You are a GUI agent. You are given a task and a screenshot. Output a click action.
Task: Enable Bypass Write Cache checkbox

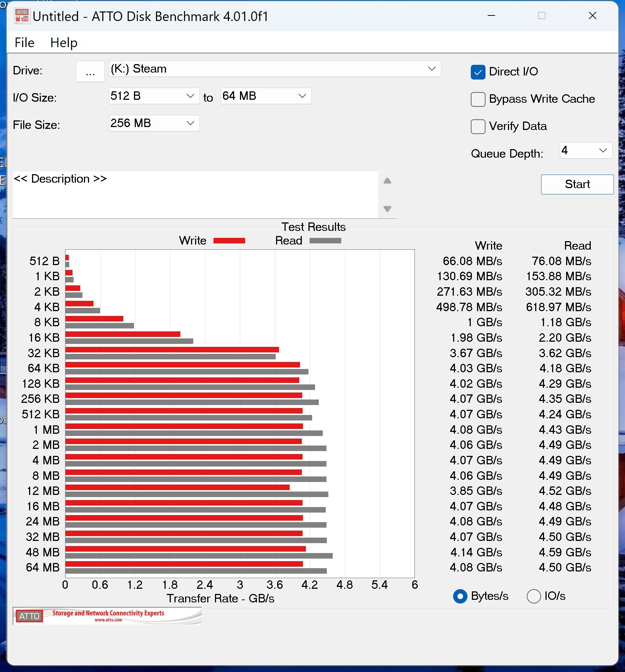(x=478, y=99)
